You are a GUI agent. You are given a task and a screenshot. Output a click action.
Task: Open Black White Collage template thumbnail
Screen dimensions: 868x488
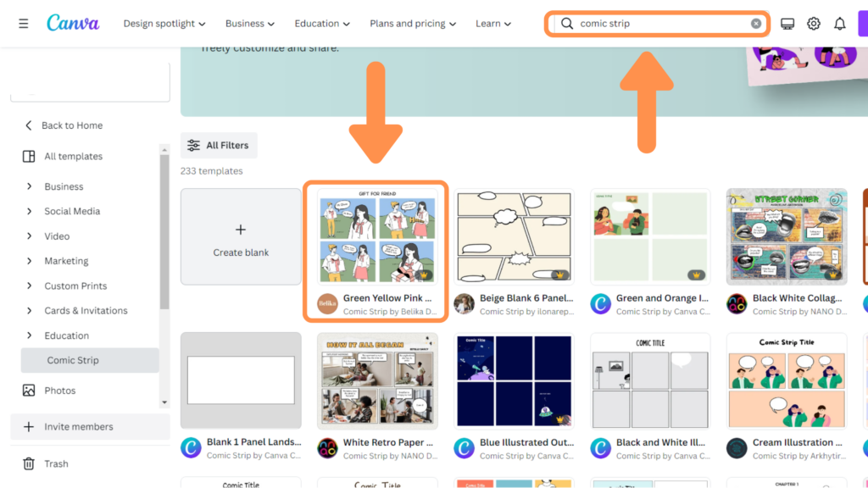coord(787,237)
